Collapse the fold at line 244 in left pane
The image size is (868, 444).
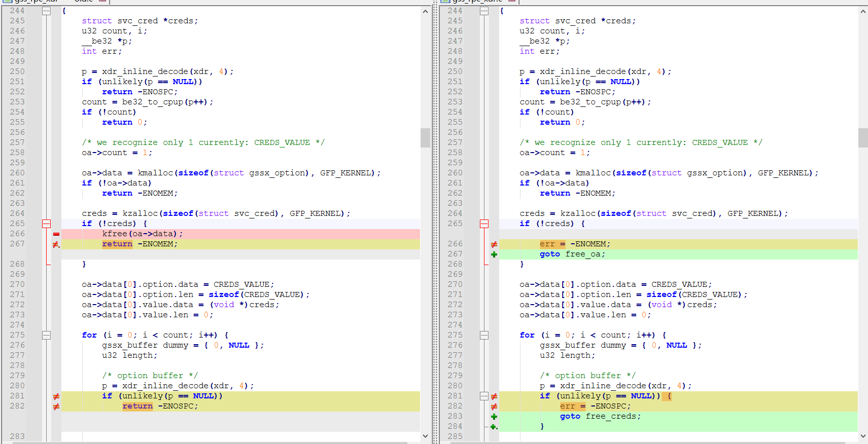point(46,11)
